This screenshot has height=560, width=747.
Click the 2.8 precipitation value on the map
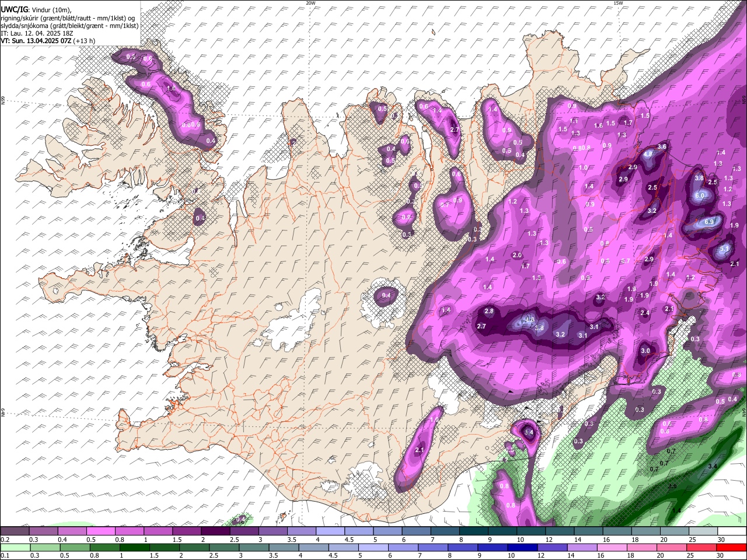tap(489, 311)
